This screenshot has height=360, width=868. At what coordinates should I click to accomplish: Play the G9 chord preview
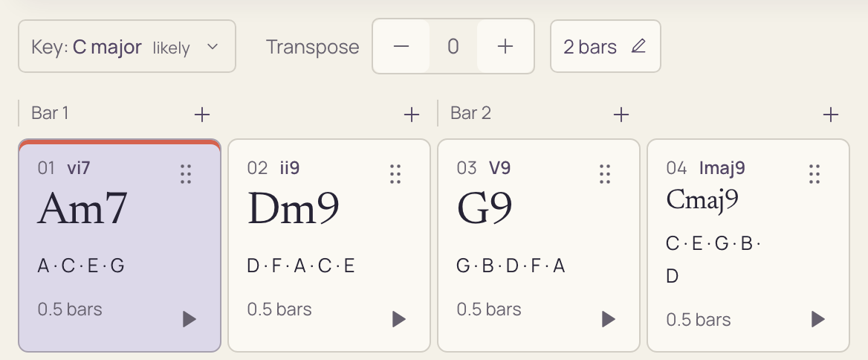click(x=609, y=319)
